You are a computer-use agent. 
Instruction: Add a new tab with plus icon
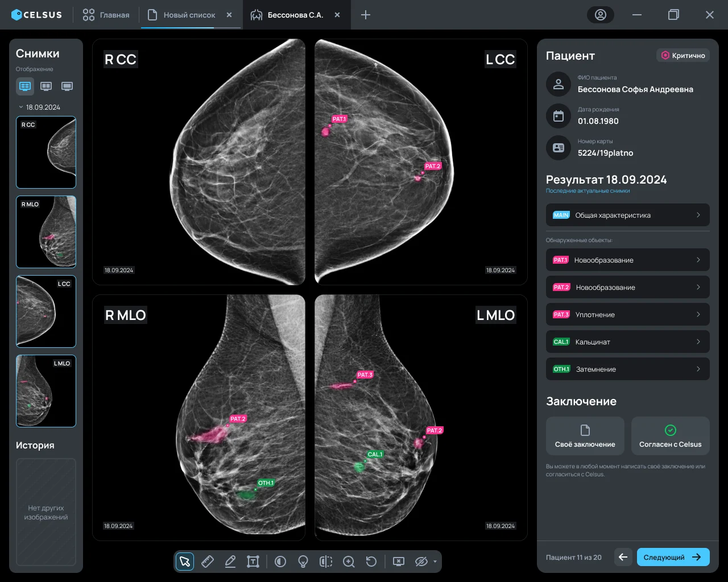point(366,15)
